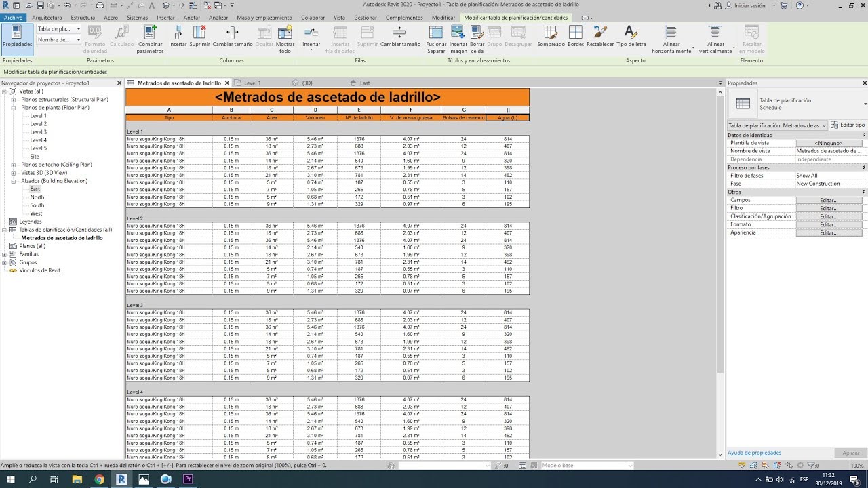
Task: Click Open folder icon in quick access toolbar
Action: point(30,5)
